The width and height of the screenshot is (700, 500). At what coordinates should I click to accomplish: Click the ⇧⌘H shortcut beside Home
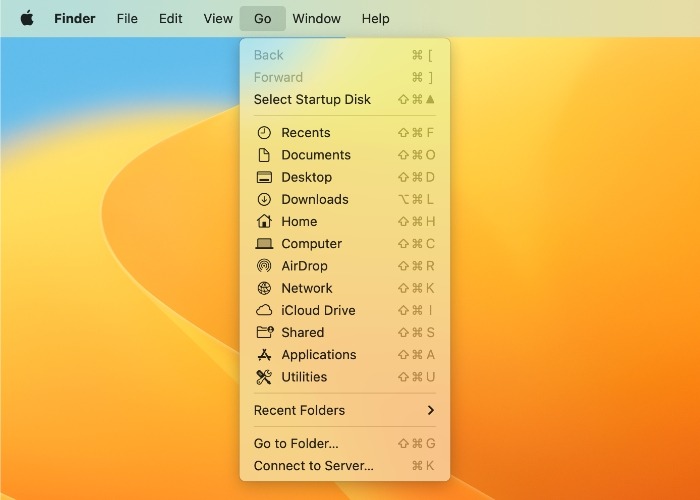pos(416,221)
